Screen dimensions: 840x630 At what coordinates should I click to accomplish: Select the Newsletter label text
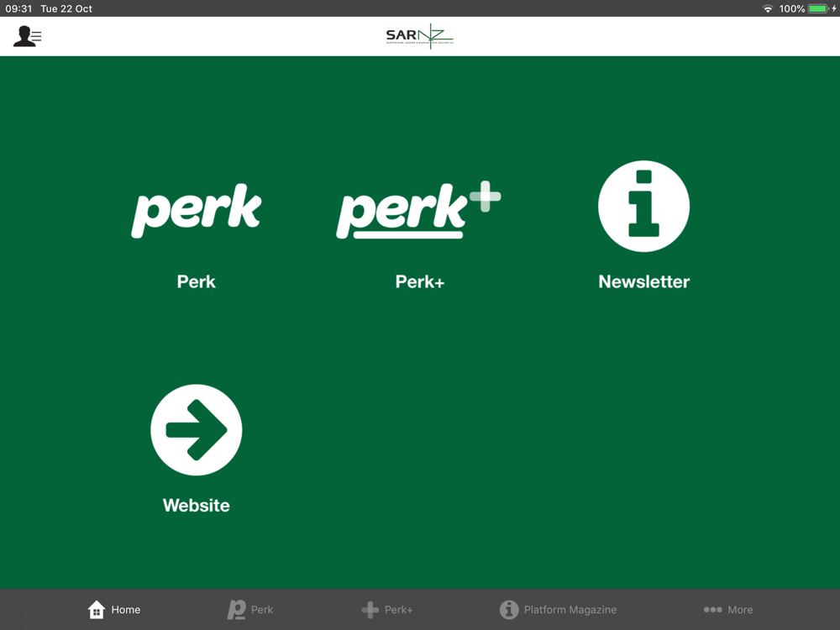pos(644,281)
